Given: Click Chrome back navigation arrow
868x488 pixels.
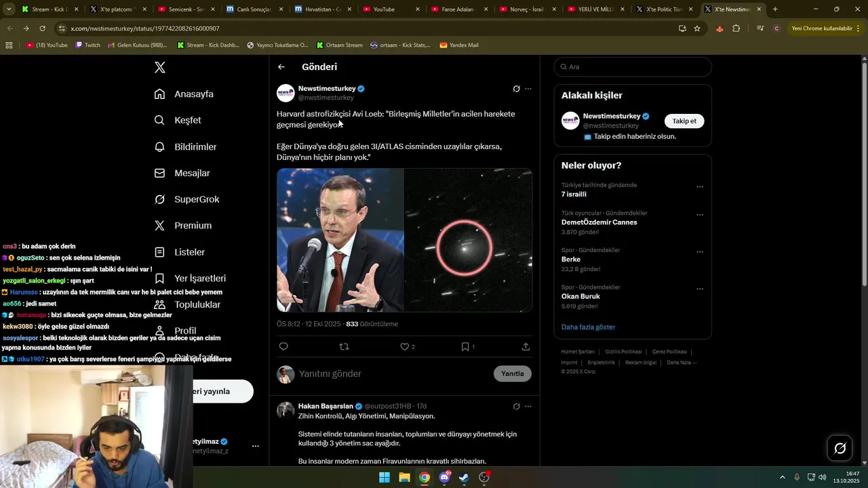Looking at the screenshot, I should [x=9, y=28].
